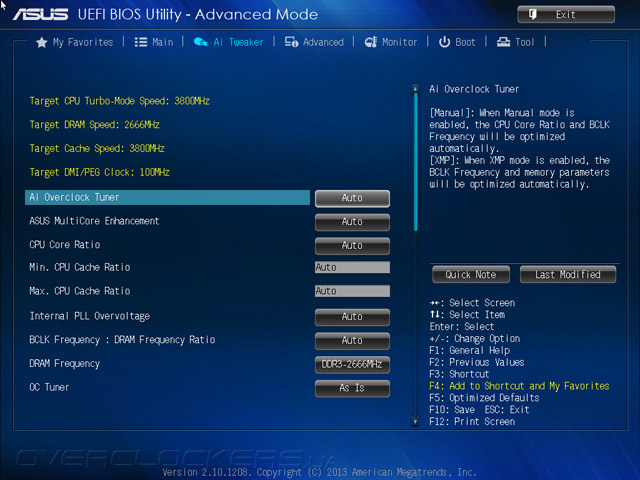Image resolution: width=640 pixels, height=480 pixels.
Task: Open CPU Core Ratio Auto dropdown
Action: pyautogui.click(x=352, y=246)
